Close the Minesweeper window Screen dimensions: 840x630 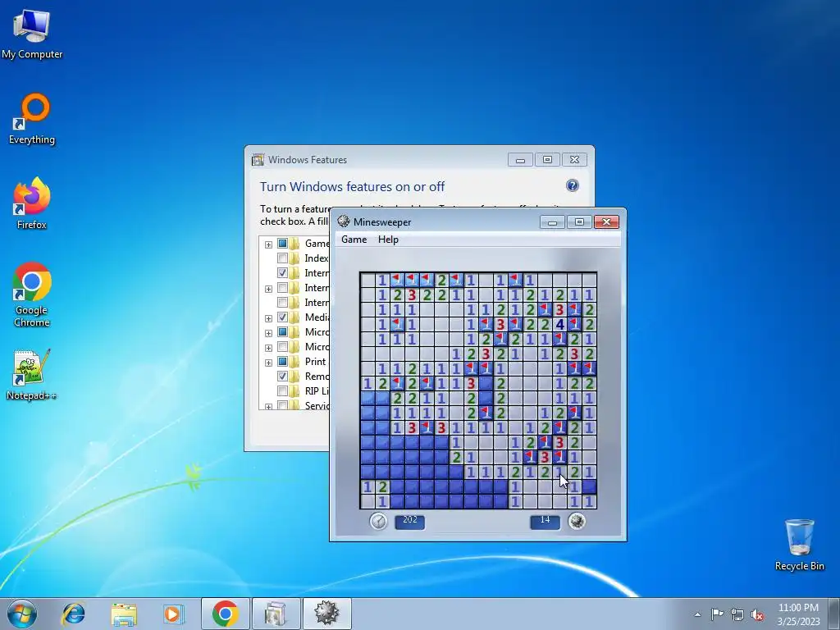coord(606,221)
